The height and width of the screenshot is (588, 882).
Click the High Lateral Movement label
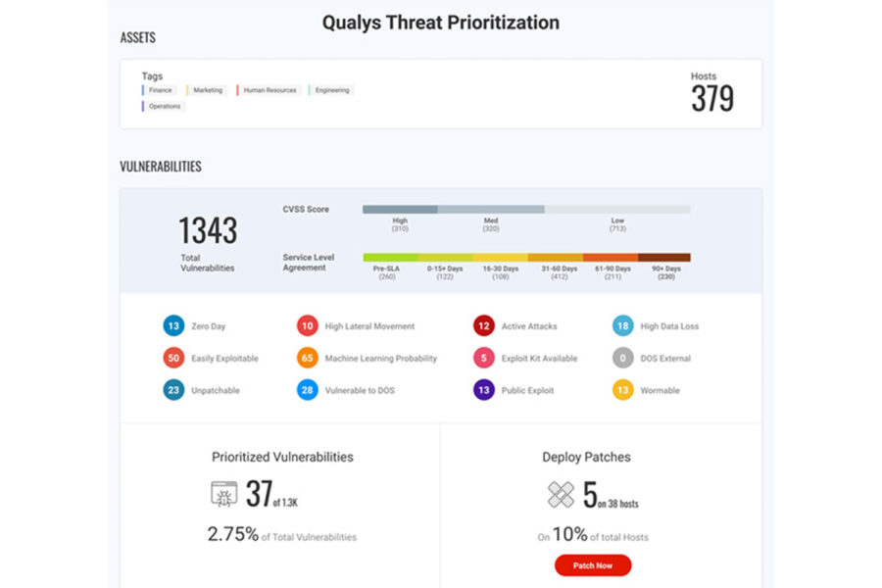tap(369, 326)
